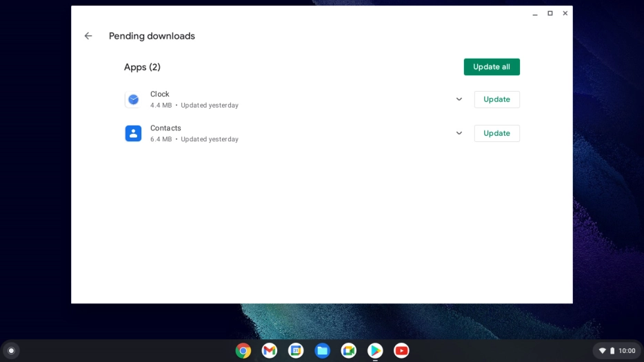Open Gmail from the shelf
This screenshot has height=362, width=644.
[270, 350]
